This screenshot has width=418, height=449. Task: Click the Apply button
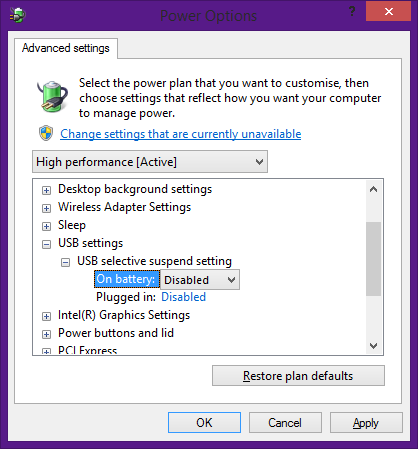pyautogui.click(x=366, y=423)
